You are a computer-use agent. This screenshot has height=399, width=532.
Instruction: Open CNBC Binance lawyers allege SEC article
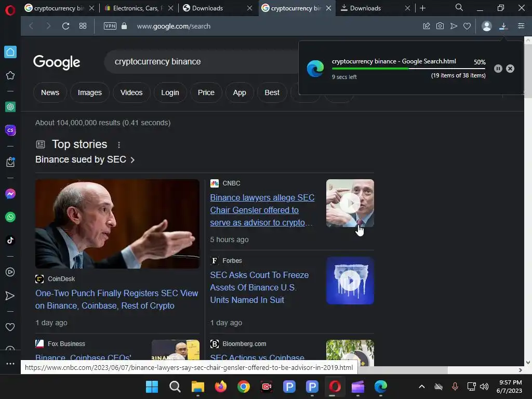click(262, 210)
